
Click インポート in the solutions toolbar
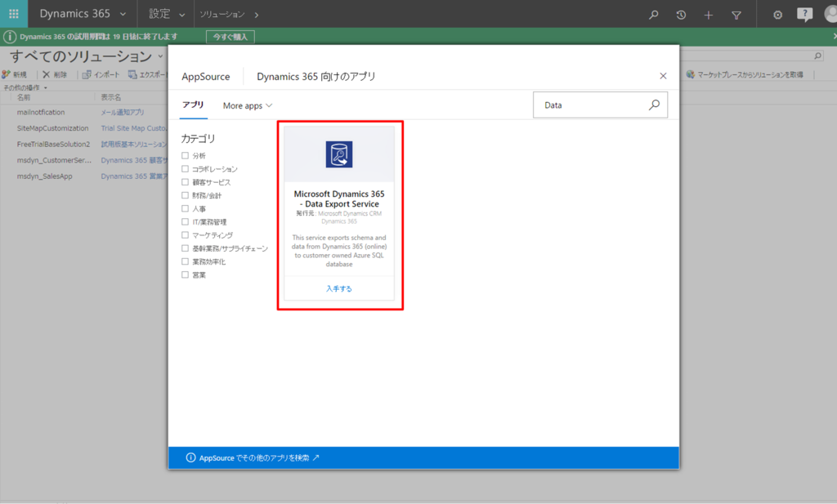point(101,74)
